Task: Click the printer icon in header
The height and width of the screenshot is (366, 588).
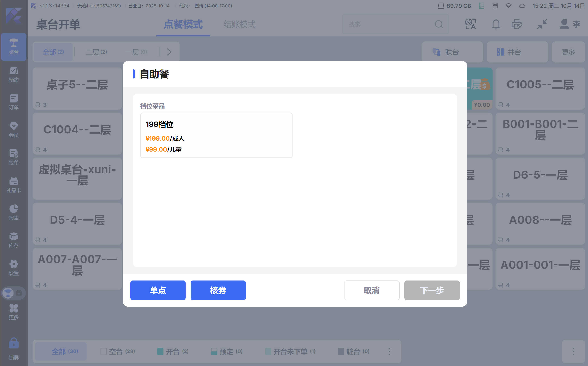Action: [516, 24]
